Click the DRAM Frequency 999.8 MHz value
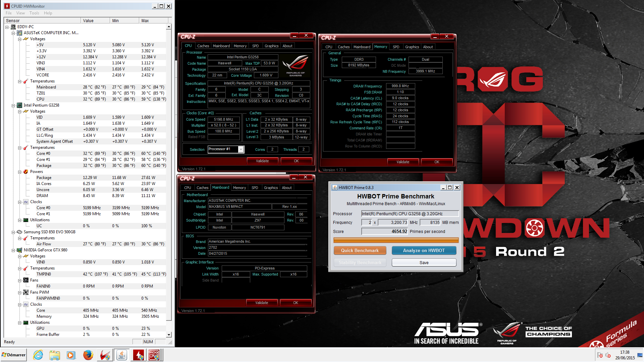 coord(400,86)
